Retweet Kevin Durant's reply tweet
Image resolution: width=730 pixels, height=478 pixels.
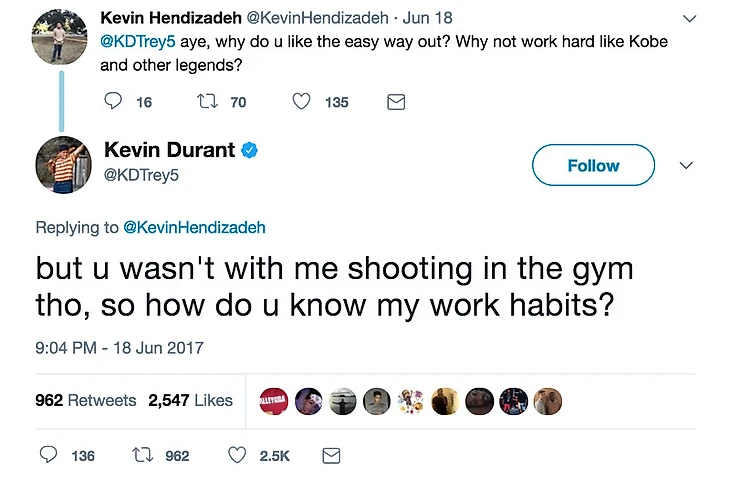pyautogui.click(x=142, y=455)
